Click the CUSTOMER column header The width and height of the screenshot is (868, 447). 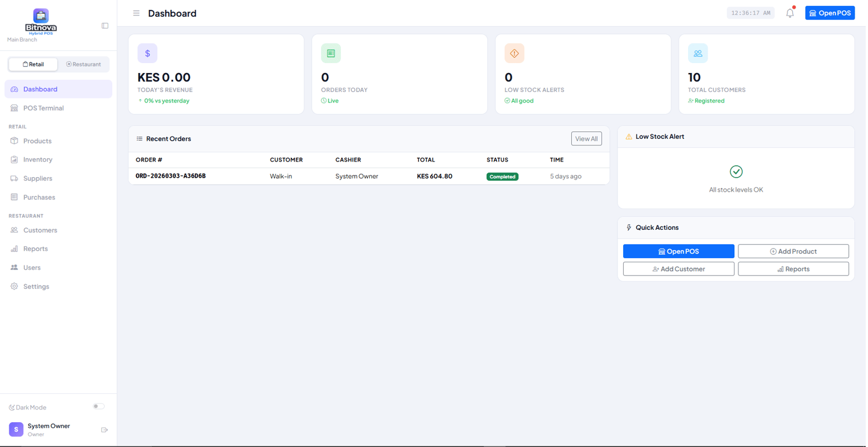[x=286, y=160]
